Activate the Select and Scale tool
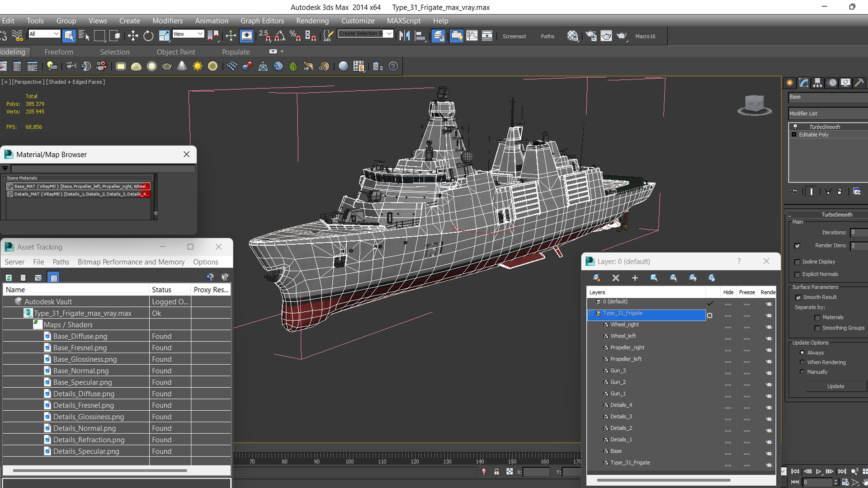868x488 pixels. point(164,36)
